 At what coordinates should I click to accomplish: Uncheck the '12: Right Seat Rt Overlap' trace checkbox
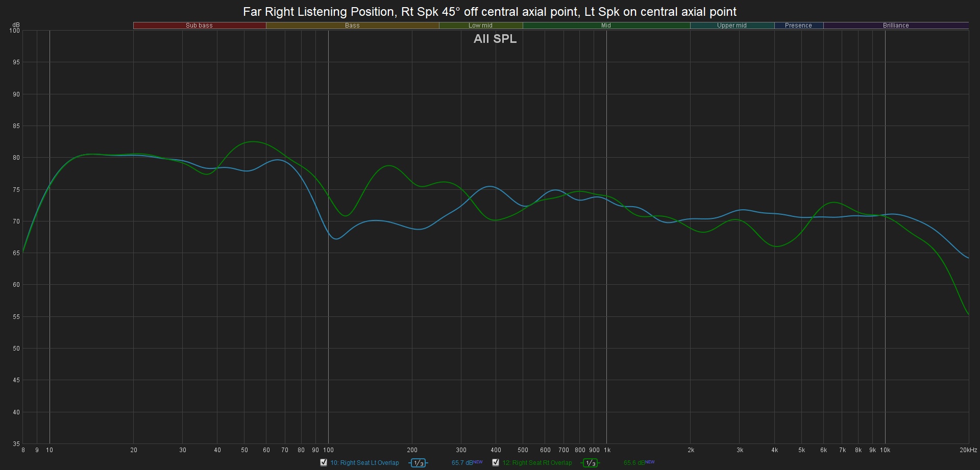(496, 462)
